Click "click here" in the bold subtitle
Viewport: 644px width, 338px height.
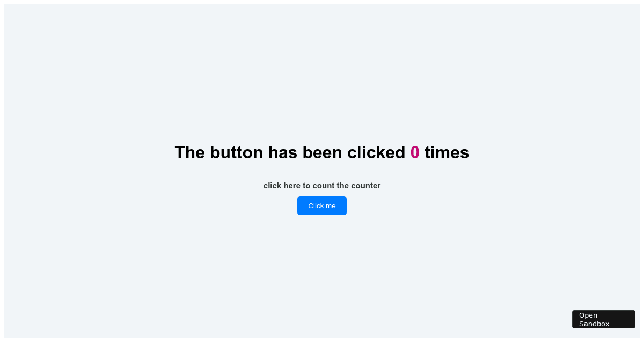click(x=282, y=186)
